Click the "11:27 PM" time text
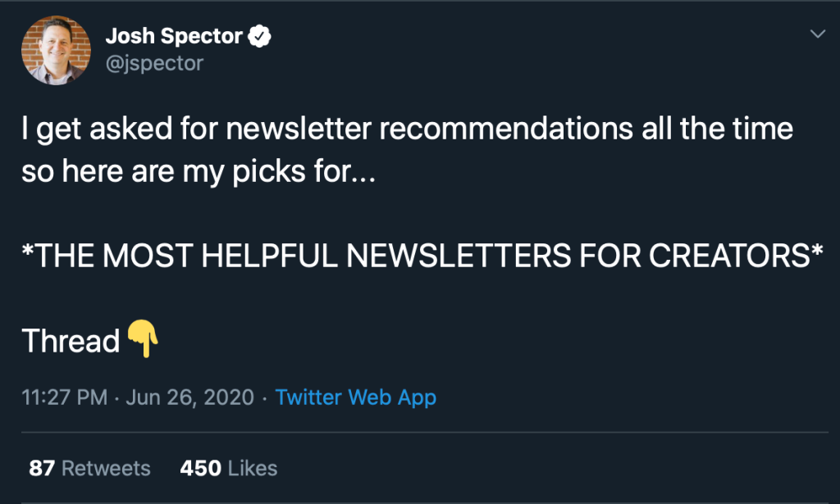 tap(64, 397)
